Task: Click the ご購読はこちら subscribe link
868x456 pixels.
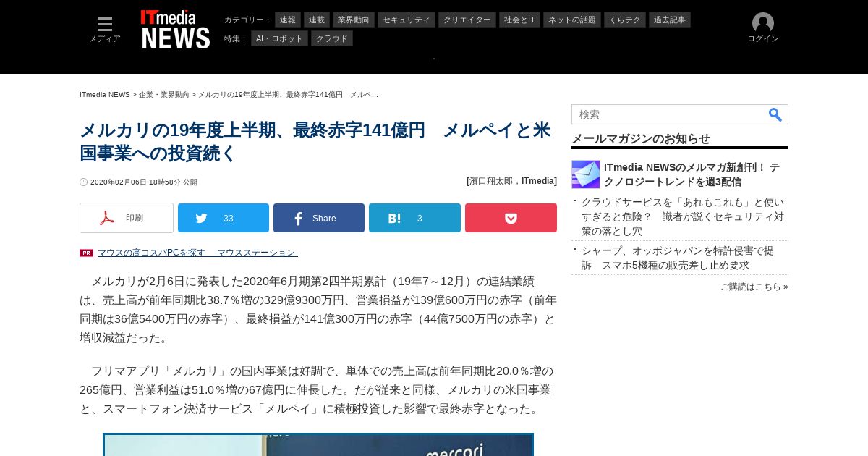Action: pyautogui.click(x=754, y=287)
